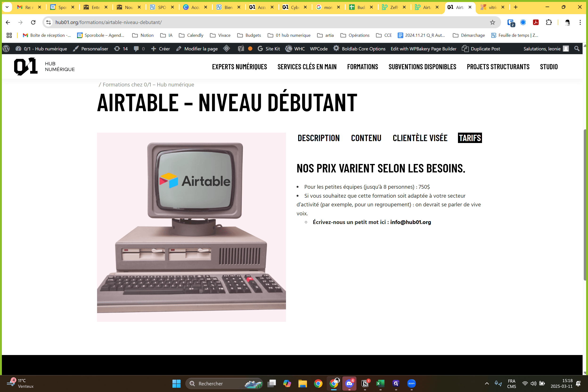Click the page vertical scrollbar thumb
Image resolution: width=588 pixels, height=392 pixels.
tap(585, 205)
